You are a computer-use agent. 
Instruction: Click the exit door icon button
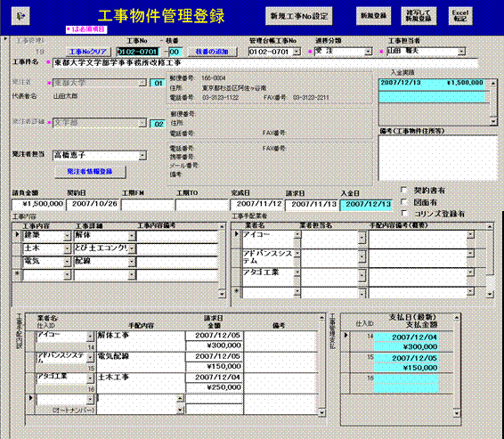pyautogui.click(x=20, y=16)
